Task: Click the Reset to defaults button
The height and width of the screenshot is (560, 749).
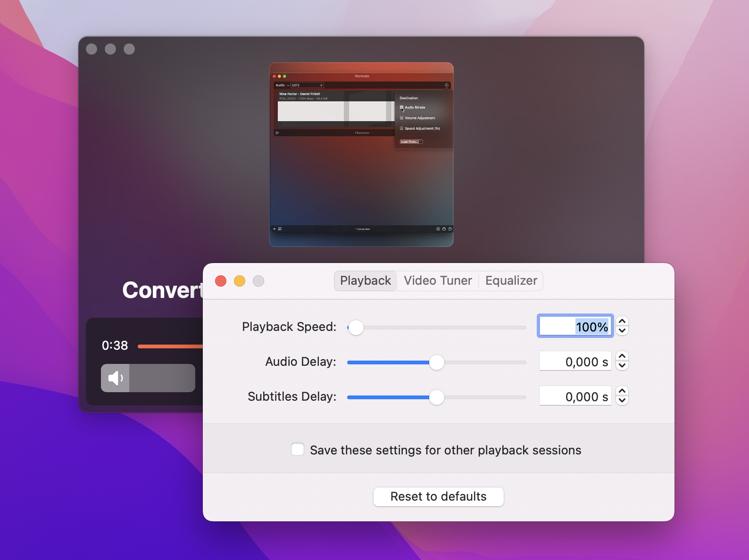Action: [439, 497]
